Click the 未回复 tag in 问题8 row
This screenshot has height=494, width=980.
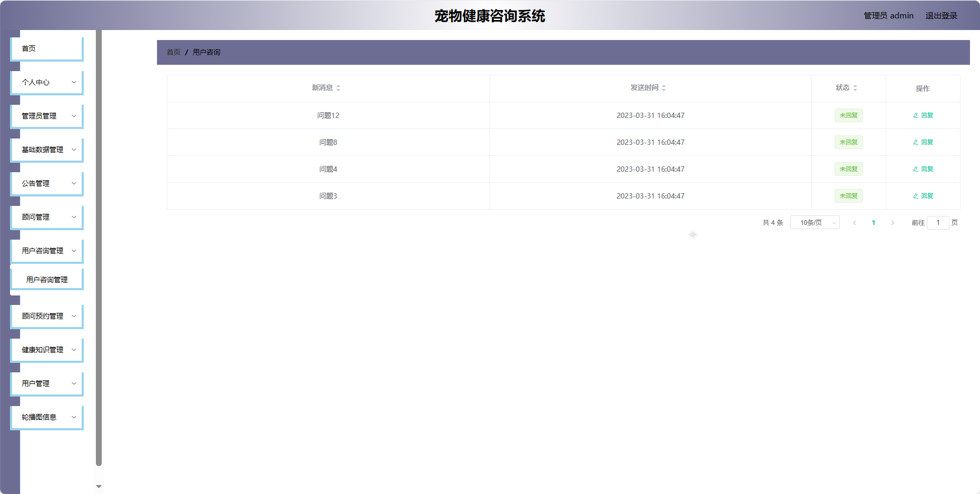(849, 142)
